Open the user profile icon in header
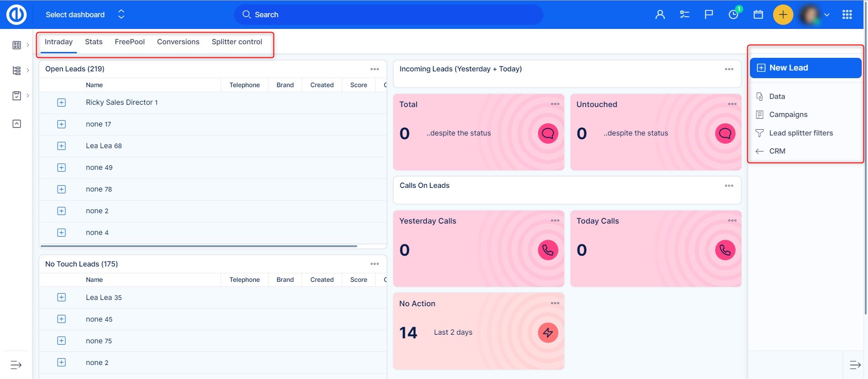Screen dimensions: 868x379 click(660, 14)
